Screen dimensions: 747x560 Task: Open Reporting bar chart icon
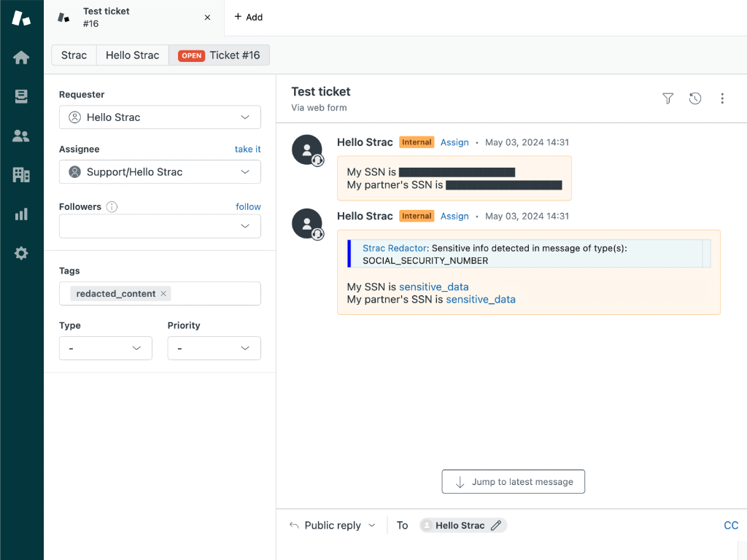coord(21,214)
